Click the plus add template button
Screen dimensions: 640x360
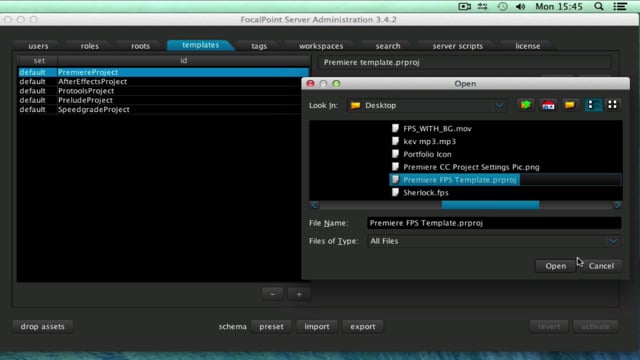[299, 294]
